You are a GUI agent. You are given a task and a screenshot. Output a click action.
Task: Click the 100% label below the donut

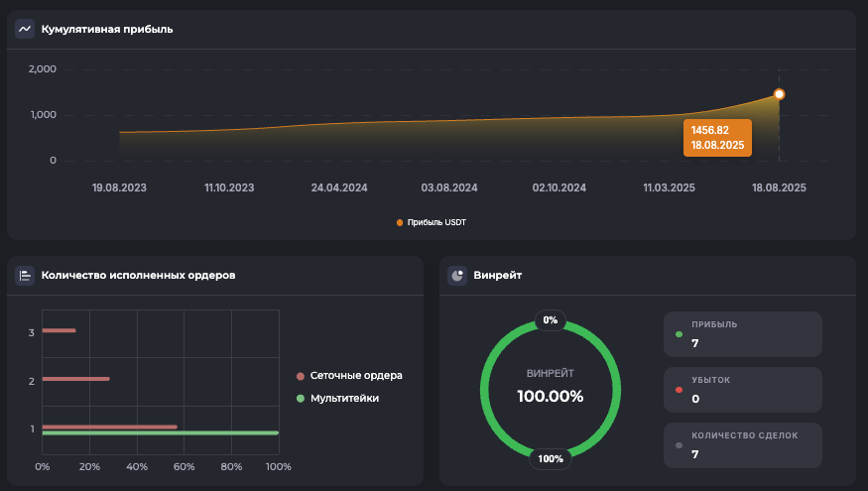point(551,458)
